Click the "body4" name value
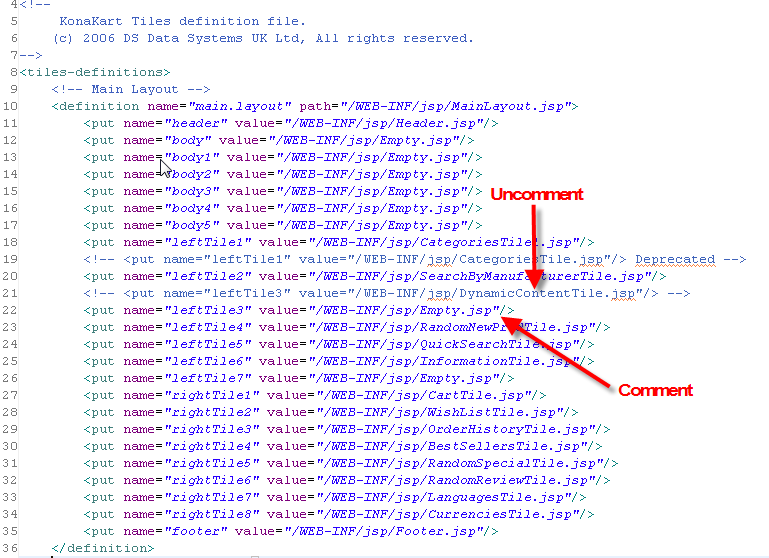The image size is (769, 558). [x=192, y=208]
